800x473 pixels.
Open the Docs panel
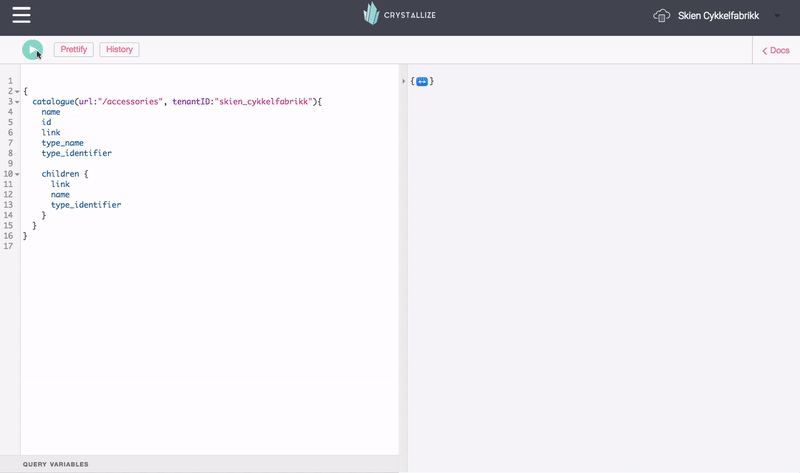776,51
